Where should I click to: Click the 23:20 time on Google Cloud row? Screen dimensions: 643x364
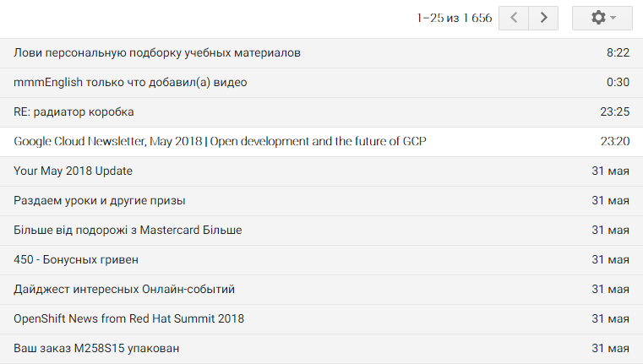pyautogui.click(x=615, y=141)
